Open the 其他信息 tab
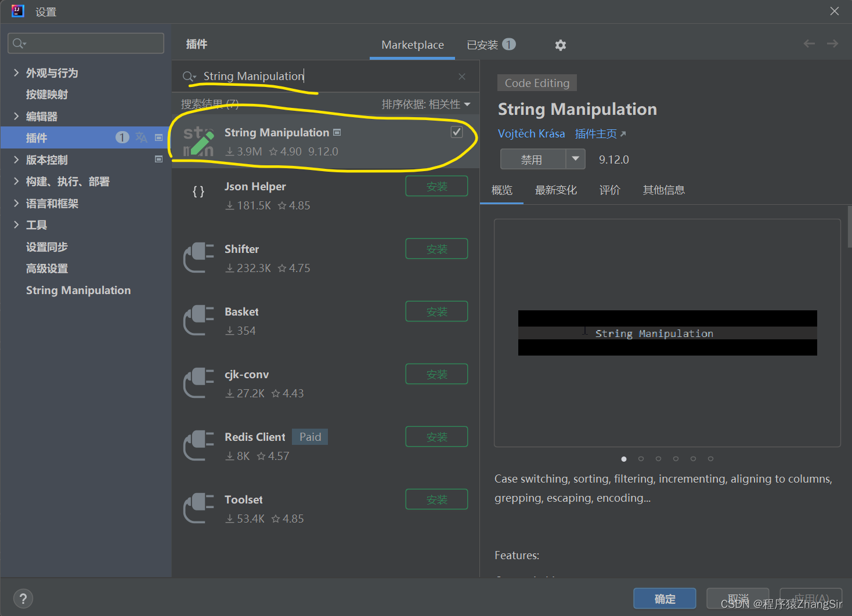This screenshot has height=616, width=852. tap(664, 190)
